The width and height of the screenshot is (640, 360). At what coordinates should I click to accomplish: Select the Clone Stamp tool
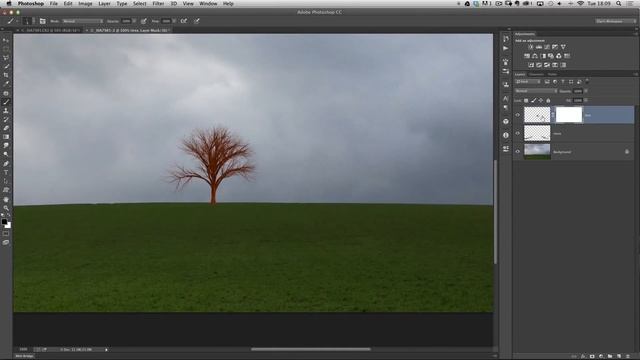(6, 111)
